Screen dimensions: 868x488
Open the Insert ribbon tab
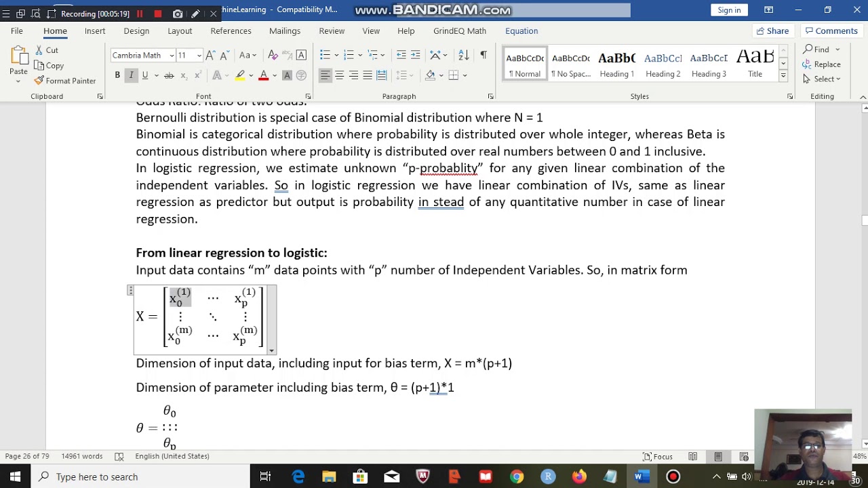click(x=95, y=31)
